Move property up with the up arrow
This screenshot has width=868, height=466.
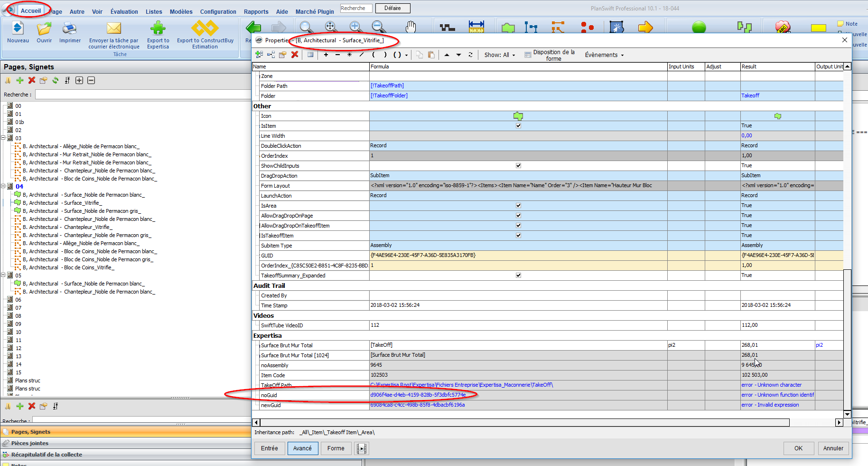coord(447,55)
